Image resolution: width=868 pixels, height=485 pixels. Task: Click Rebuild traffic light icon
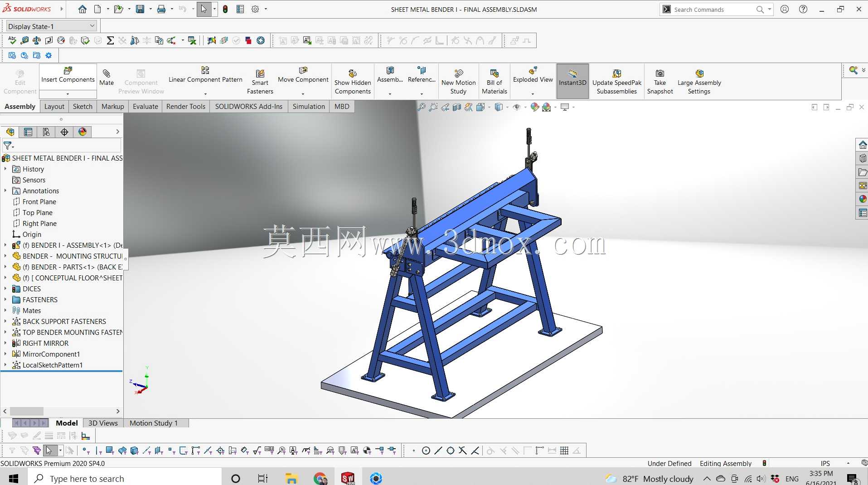(x=225, y=9)
